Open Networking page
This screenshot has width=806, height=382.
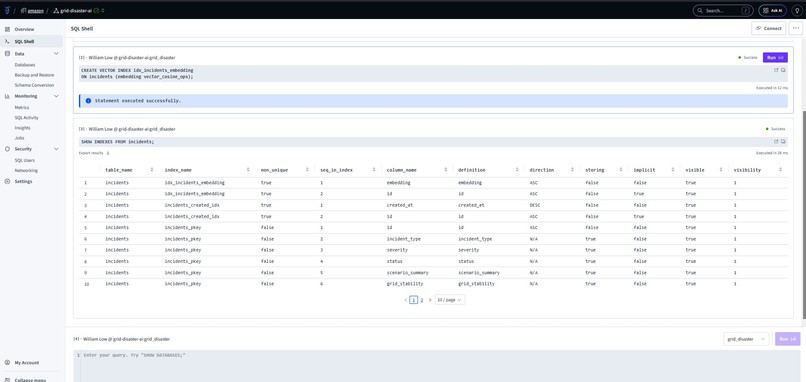point(26,170)
